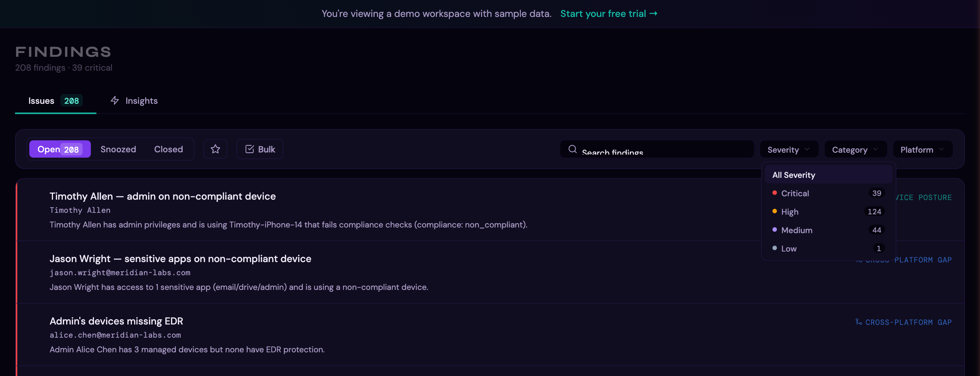Click the Critical count badge 39

pyautogui.click(x=877, y=193)
